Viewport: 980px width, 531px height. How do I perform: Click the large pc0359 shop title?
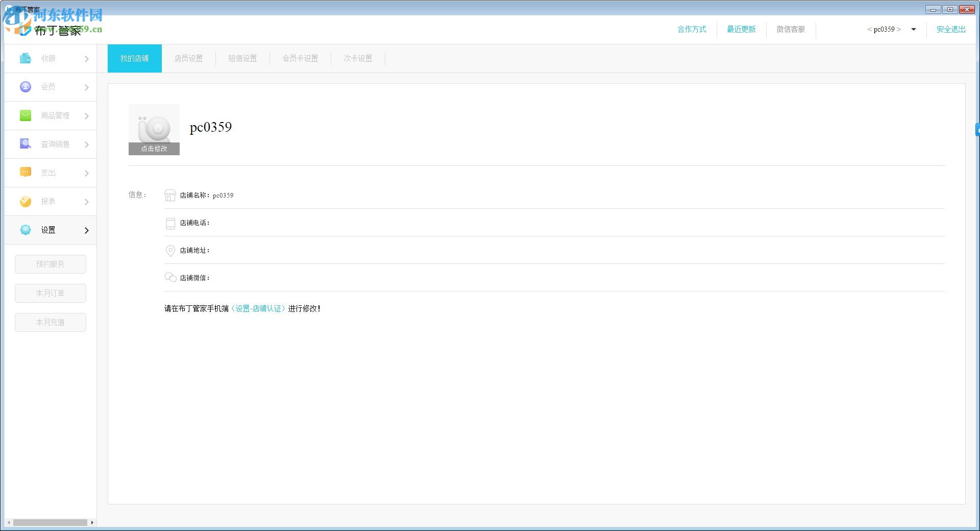pos(211,127)
